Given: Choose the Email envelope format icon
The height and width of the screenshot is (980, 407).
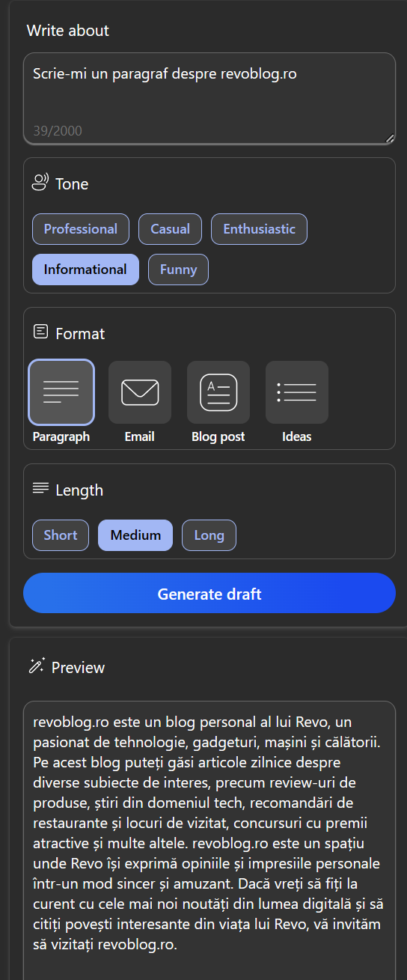Looking at the screenshot, I should click(x=140, y=392).
